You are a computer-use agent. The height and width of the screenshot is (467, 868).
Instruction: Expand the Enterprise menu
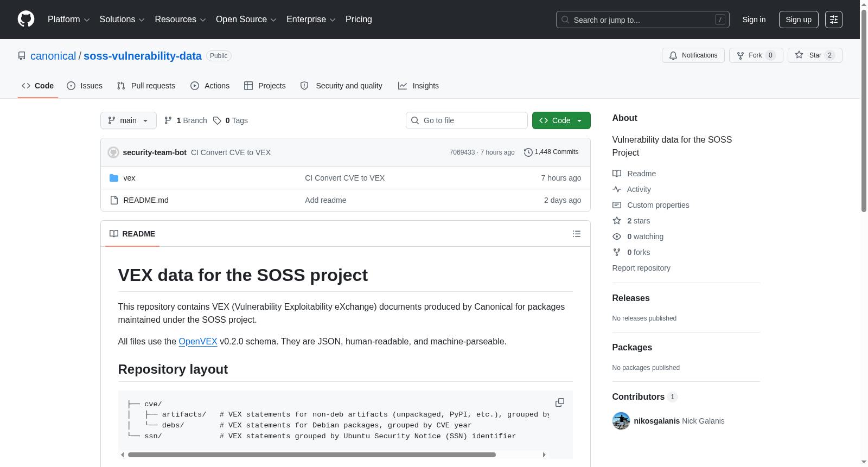[311, 20]
